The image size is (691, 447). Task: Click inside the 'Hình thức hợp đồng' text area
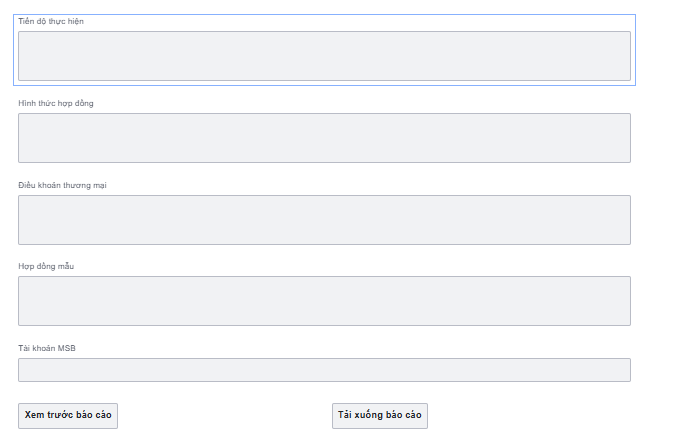click(324, 138)
